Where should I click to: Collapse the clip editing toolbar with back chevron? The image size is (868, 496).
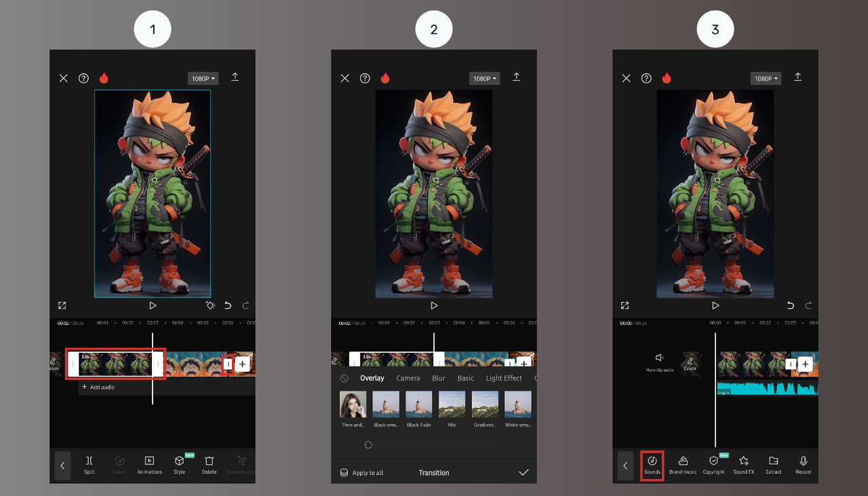coord(62,465)
